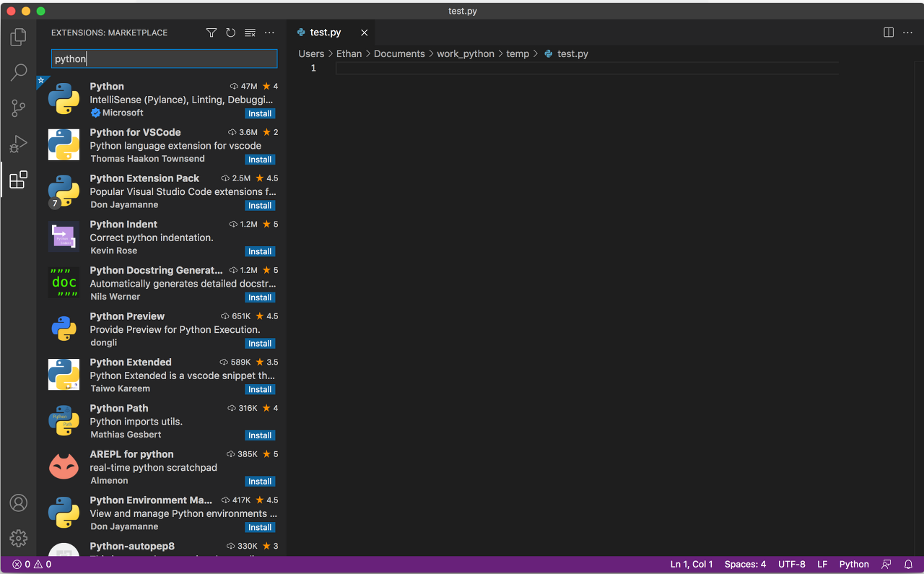924x574 pixels.
Task: Install Python Docstring Generator extension
Action: point(260,297)
